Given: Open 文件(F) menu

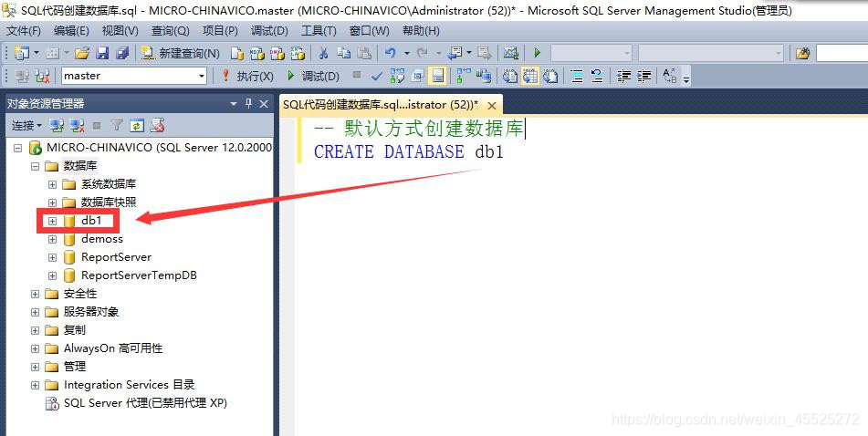Looking at the screenshot, I should [23, 30].
